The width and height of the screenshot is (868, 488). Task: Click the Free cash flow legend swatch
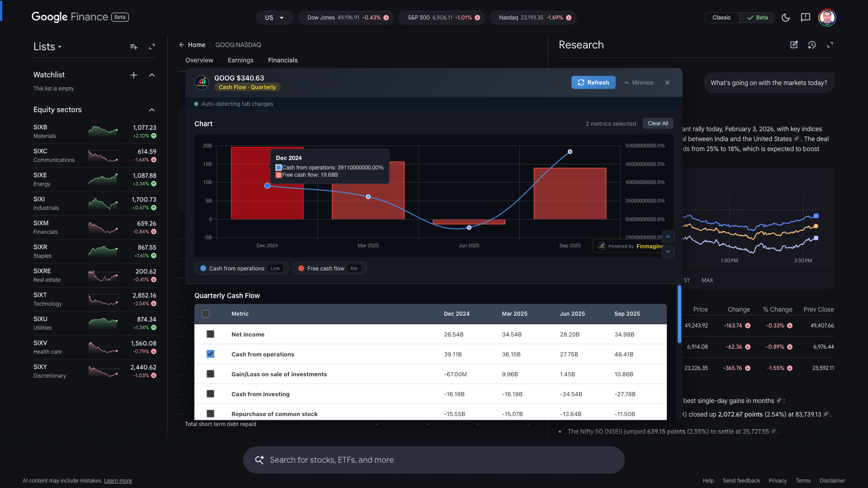[x=302, y=269]
